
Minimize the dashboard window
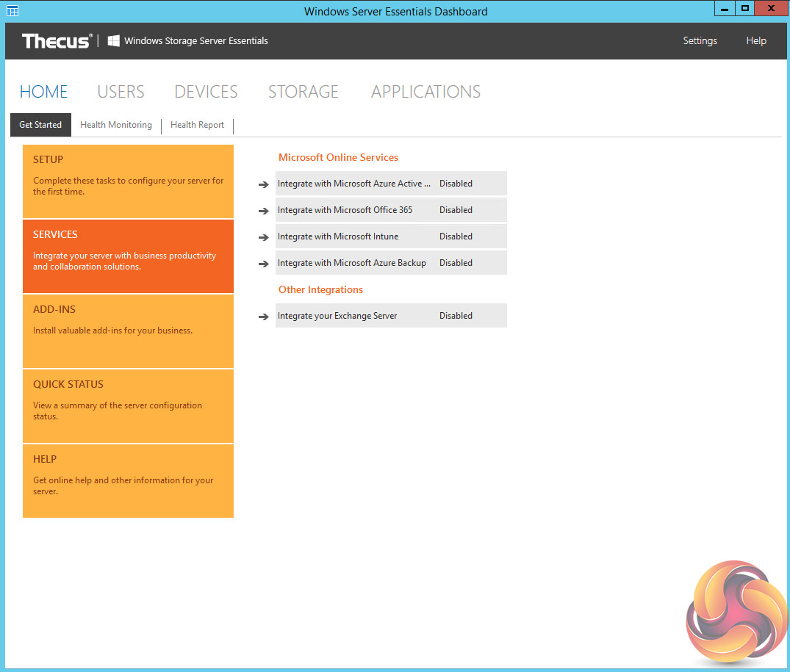click(x=725, y=9)
